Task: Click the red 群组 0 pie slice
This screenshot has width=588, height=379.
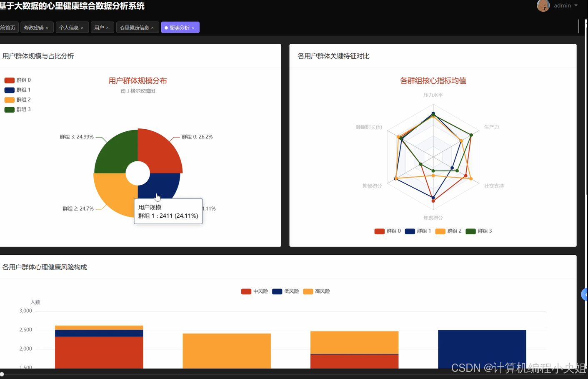Action: click(160, 152)
